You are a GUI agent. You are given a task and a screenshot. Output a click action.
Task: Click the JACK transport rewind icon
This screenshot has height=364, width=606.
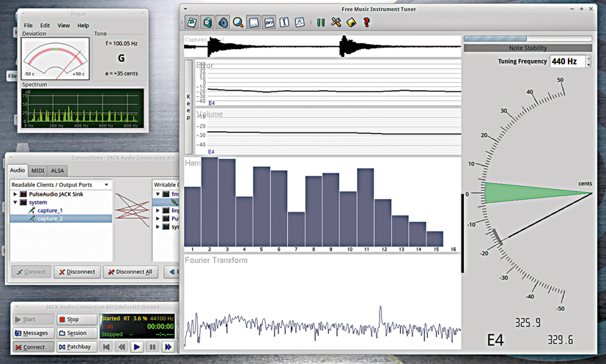tap(122, 347)
